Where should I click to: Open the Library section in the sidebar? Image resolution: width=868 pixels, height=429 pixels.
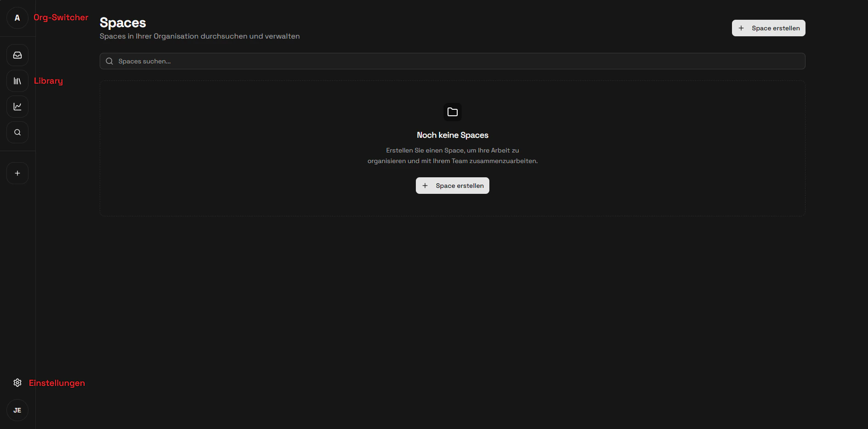[17, 81]
